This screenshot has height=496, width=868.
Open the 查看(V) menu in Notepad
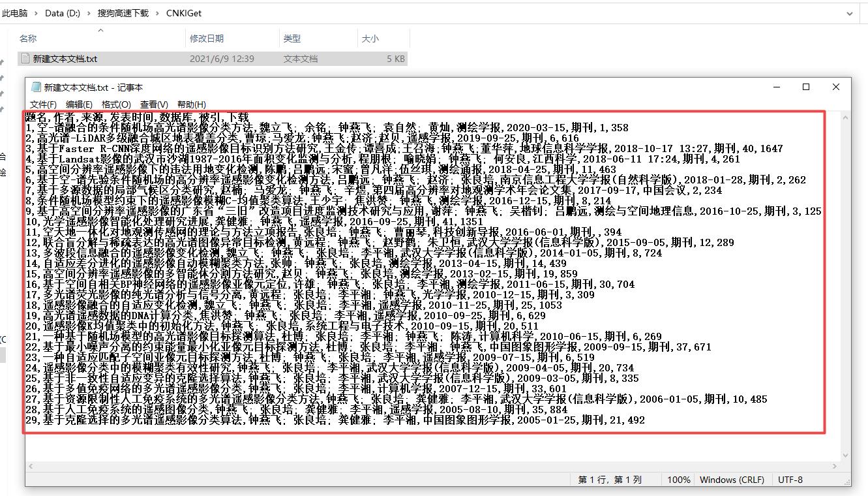[x=154, y=104]
